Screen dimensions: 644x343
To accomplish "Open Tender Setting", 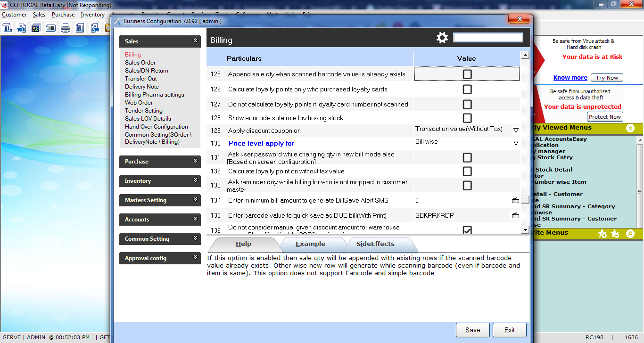I will 144,111.
